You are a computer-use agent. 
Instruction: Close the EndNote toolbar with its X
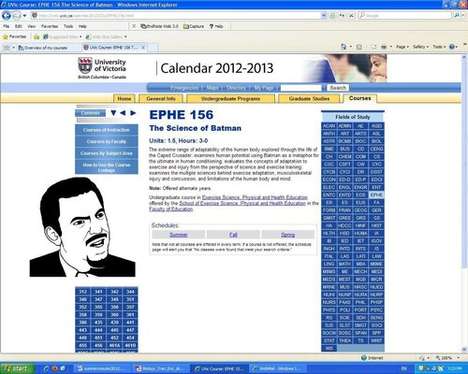(134, 26)
